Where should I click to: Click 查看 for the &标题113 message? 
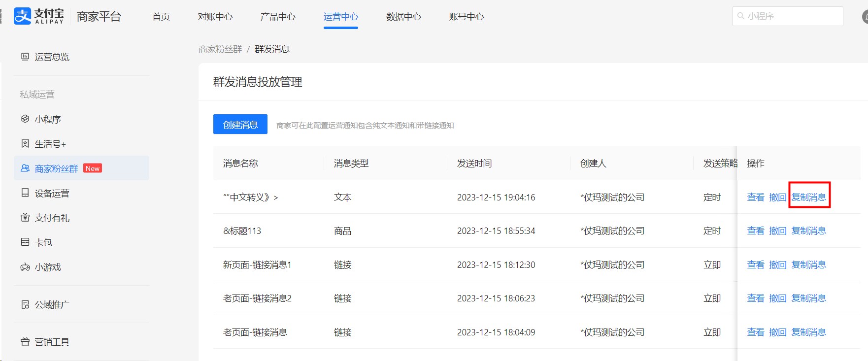755,230
